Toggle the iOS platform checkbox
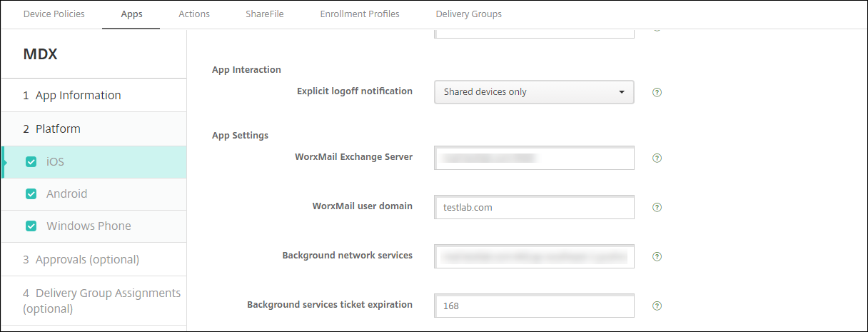The width and height of the screenshot is (868, 332). 31,162
